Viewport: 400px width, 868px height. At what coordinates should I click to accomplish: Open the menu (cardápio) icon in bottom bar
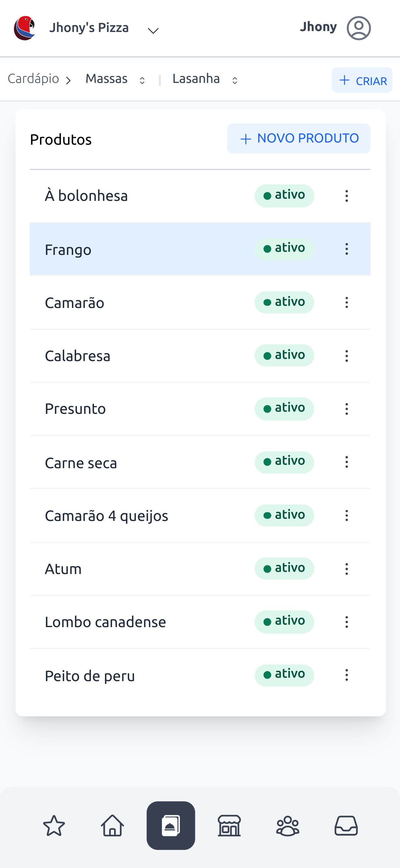(x=171, y=825)
